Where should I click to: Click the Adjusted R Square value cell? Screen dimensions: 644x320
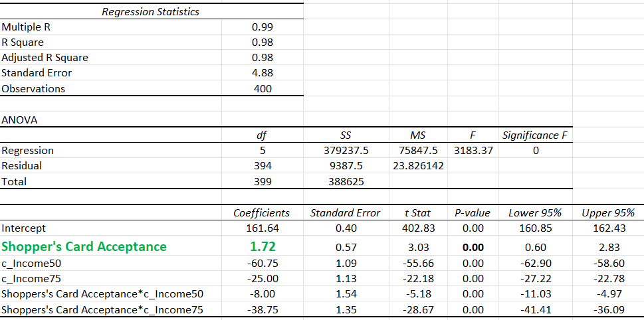(262, 58)
